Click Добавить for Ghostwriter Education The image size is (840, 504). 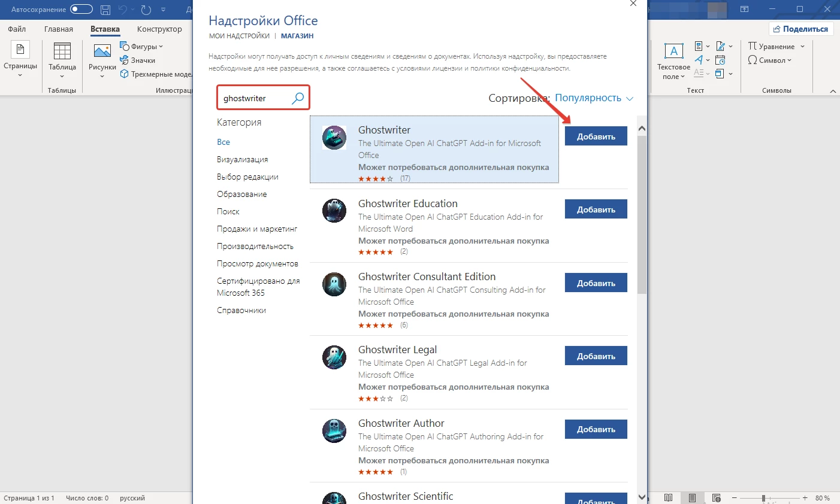coord(596,210)
